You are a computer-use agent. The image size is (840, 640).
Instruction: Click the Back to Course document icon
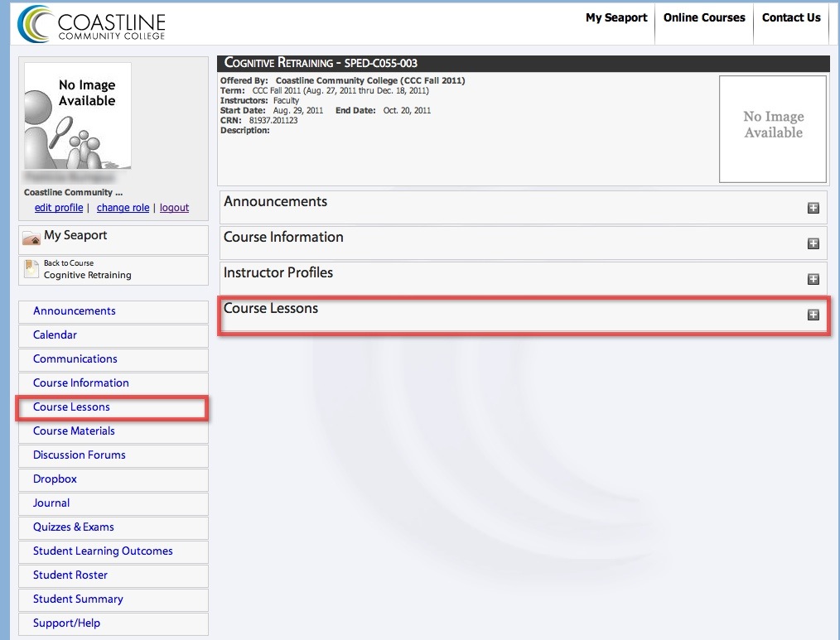(31, 268)
